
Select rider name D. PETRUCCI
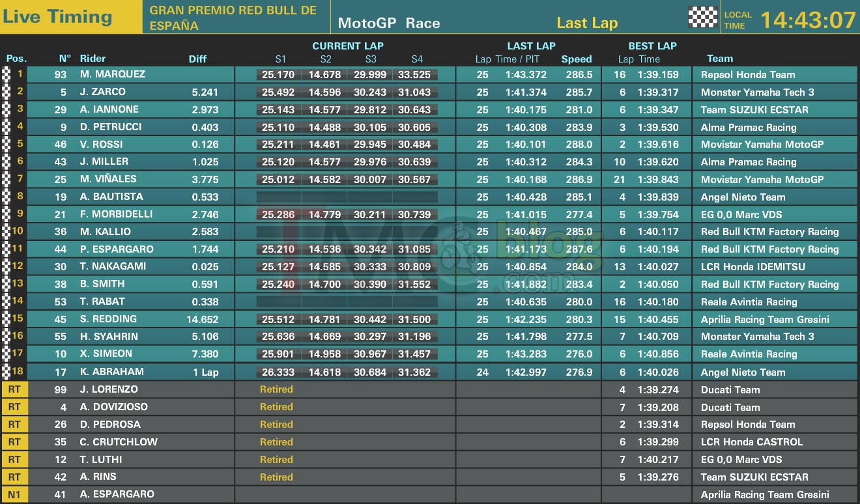click(x=111, y=127)
